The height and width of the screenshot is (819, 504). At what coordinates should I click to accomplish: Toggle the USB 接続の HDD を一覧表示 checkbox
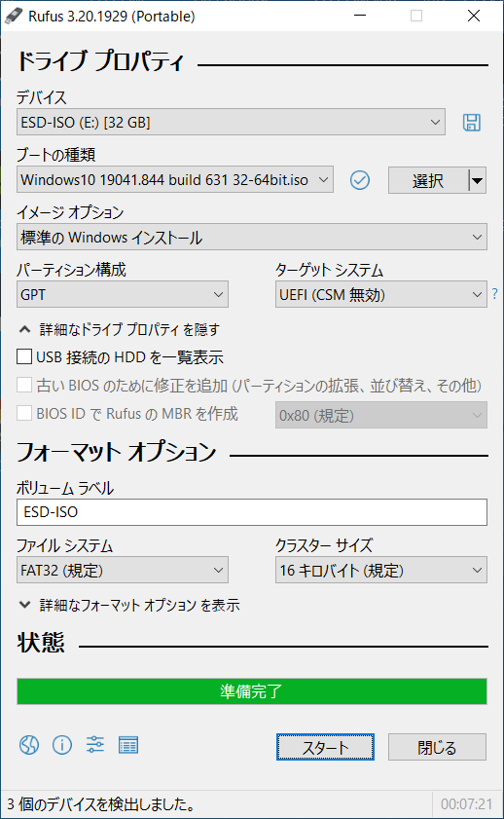tap(24, 356)
